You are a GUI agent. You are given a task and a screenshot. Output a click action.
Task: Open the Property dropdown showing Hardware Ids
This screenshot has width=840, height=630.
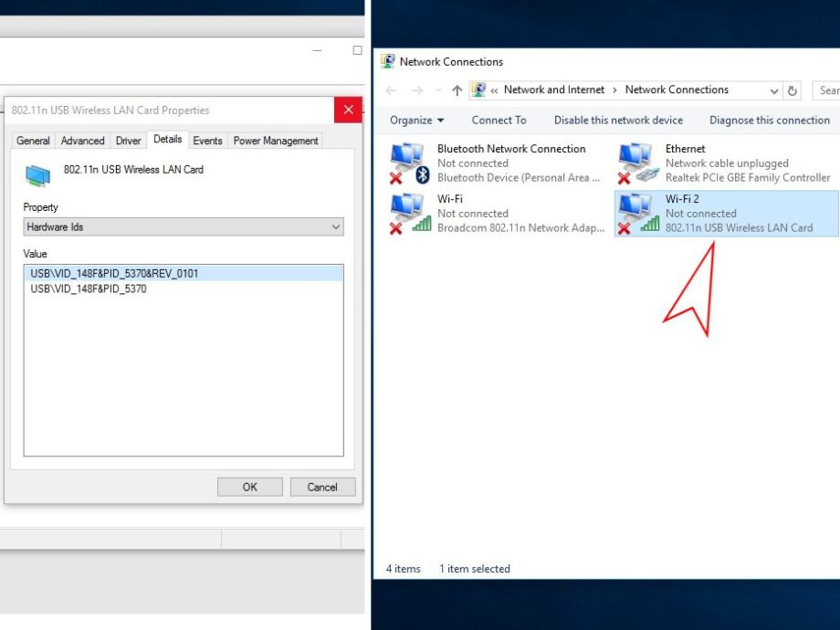[183, 226]
